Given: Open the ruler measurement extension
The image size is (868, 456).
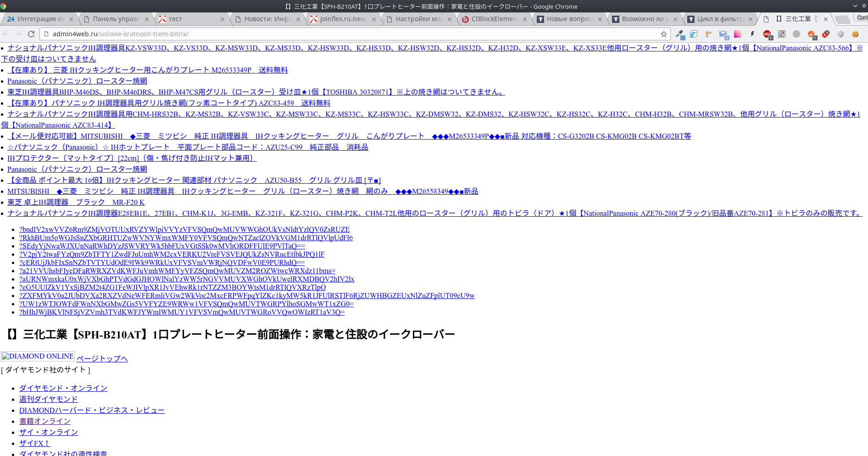Looking at the screenshot, I should pos(708,34).
